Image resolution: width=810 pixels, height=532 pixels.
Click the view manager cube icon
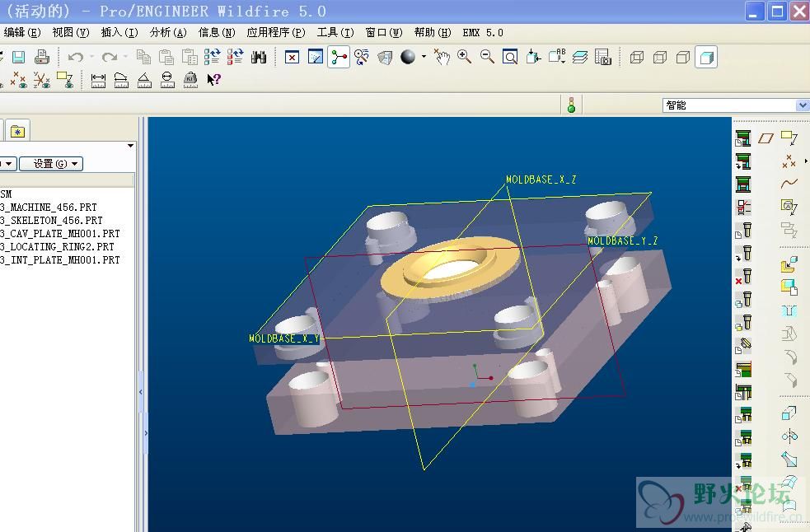(385, 57)
